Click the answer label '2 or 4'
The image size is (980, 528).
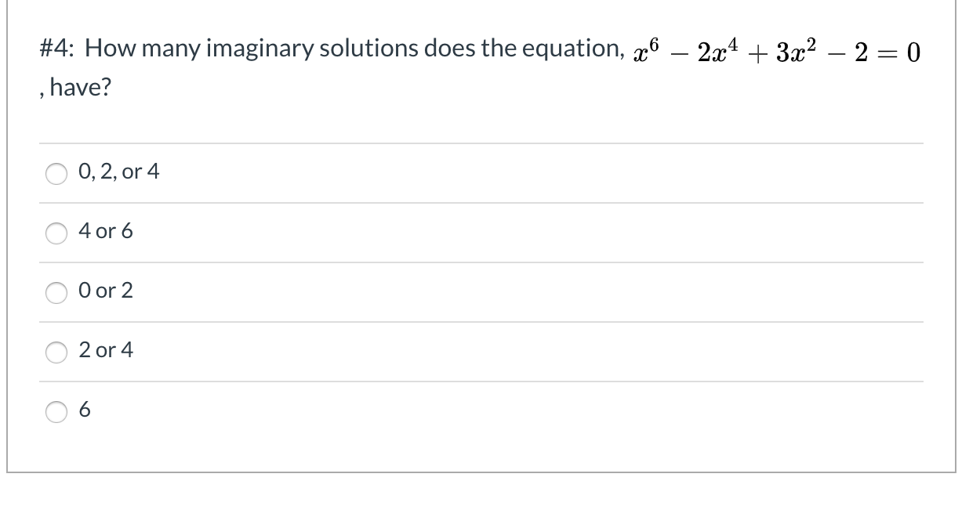point(107,350)
